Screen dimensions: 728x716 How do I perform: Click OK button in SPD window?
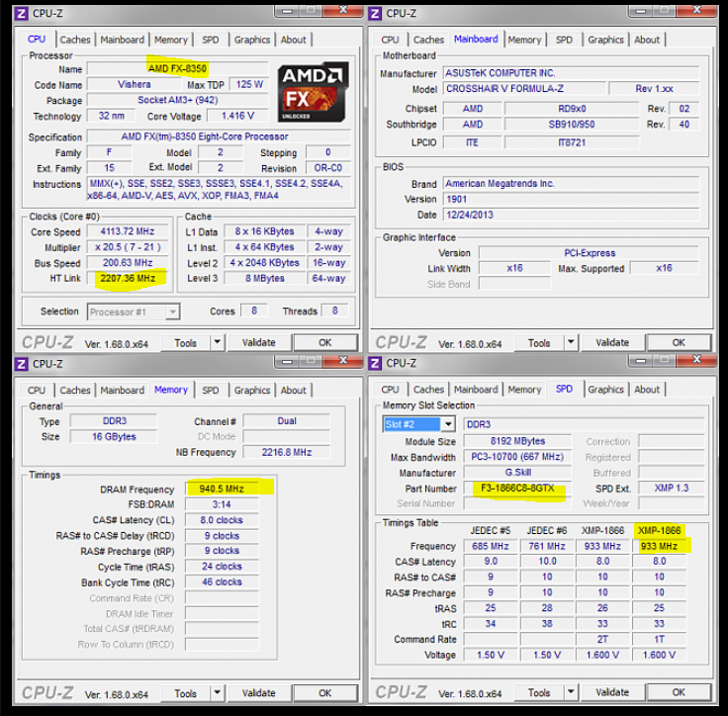679,692
